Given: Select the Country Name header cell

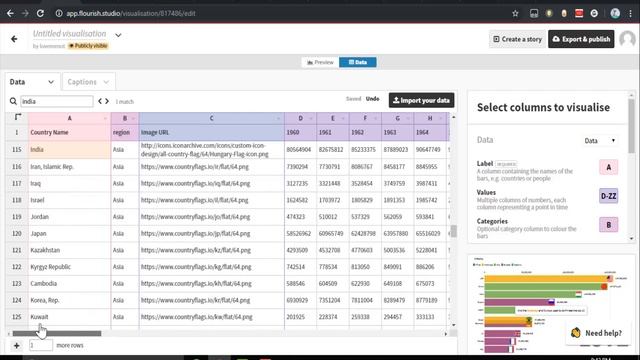Looking at the screenshot, I should pos(69,133).
